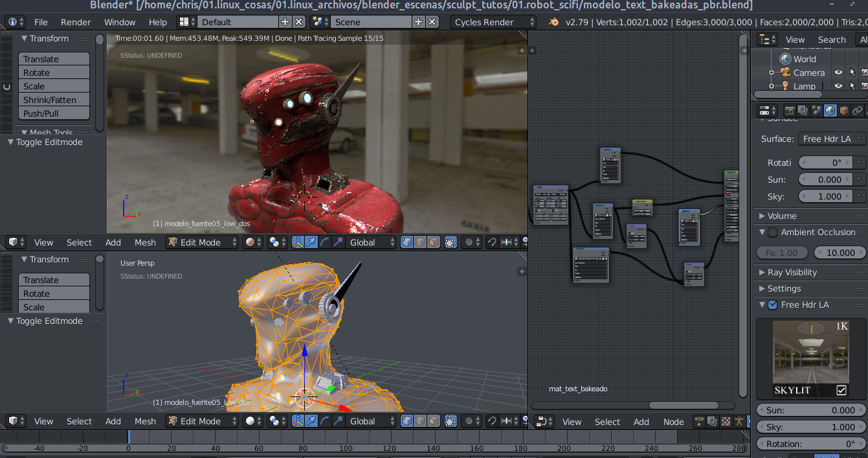Toggle 3D manipulator widget in top viewport header
Image resolution: width=868 pixels, height=458 pixels.
pos(298,242)
